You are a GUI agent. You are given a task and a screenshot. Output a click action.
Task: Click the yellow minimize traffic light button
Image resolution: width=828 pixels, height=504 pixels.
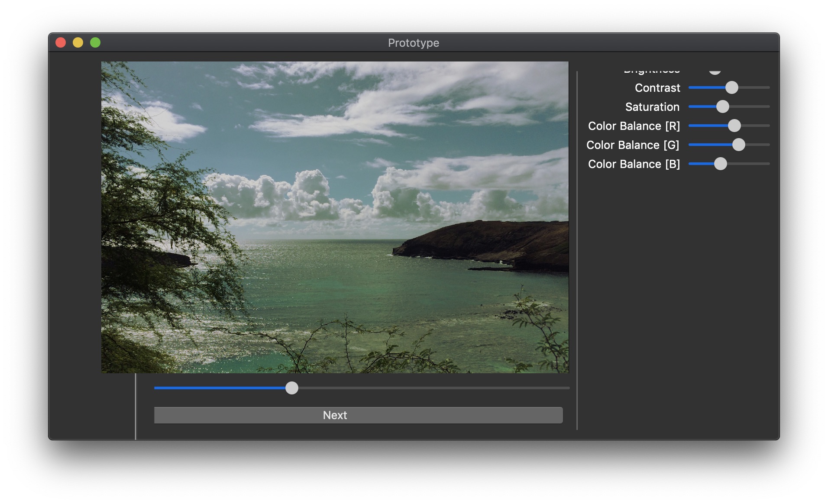78,42
